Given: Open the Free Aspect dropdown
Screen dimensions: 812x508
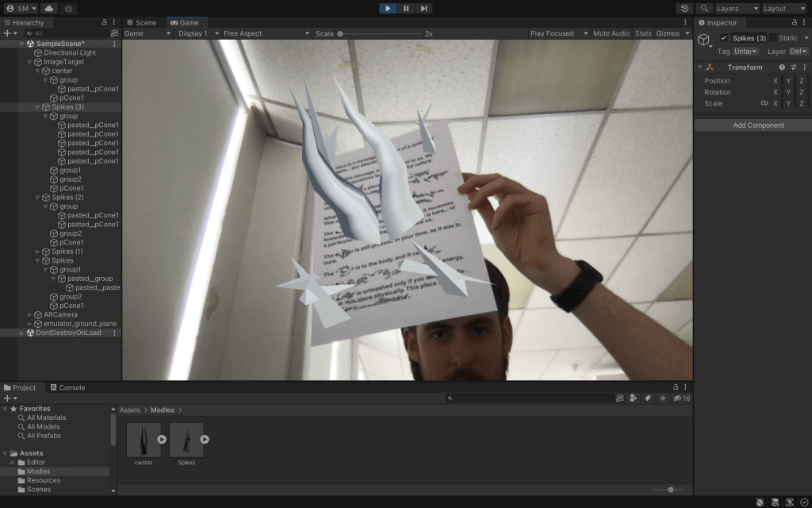Looking at the screenshot, I should [266, 33].
